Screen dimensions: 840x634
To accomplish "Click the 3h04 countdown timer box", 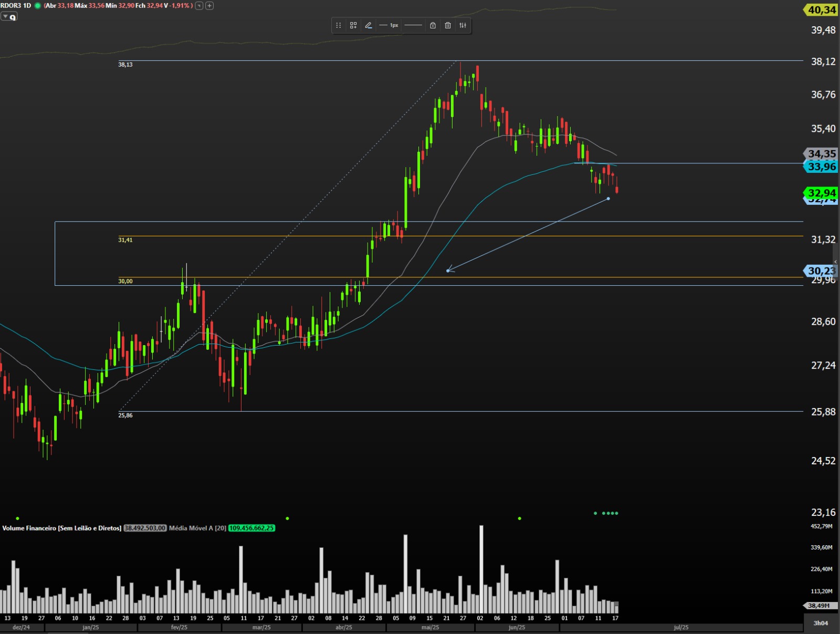I will tap(821, 623).
